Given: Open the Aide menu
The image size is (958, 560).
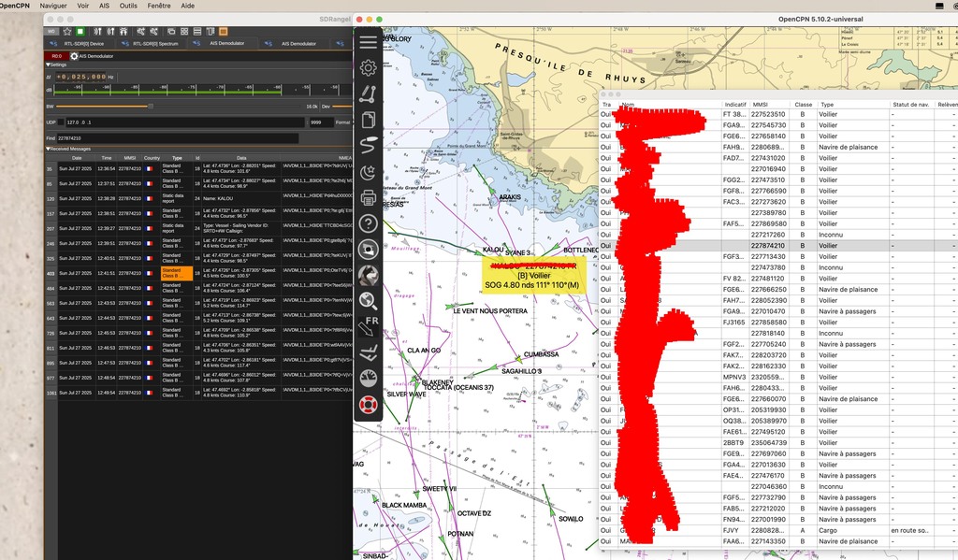Looking at the screenshot, I should point(187,6).
